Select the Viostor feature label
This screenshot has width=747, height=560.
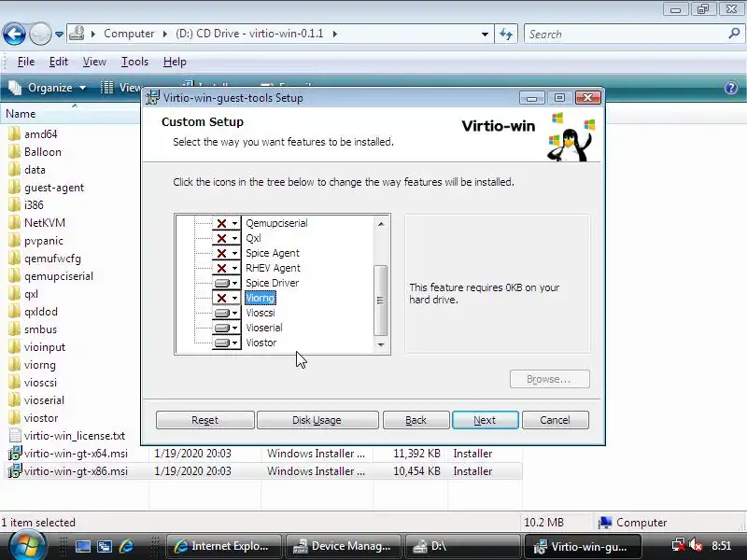pyautogui.click(x=261, y=343)
